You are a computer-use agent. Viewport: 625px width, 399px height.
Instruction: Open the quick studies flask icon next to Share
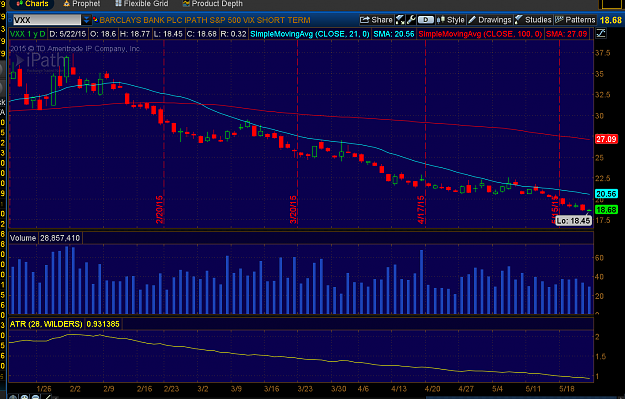(x=400, y=20)
